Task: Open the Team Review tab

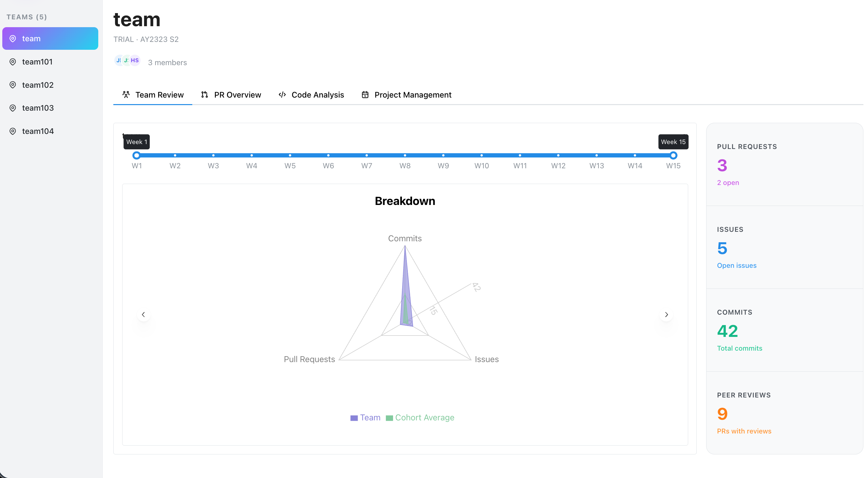Action: tap(153, 95)
